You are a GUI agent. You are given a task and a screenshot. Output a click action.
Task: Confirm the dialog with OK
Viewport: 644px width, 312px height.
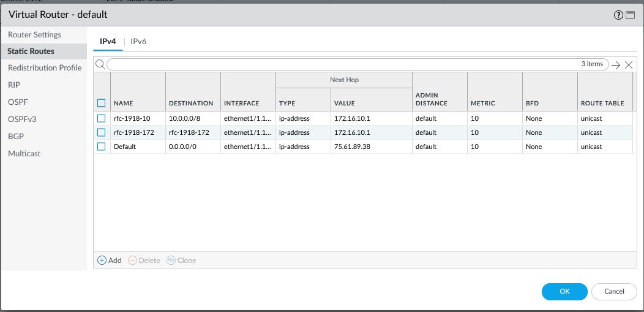point(564,291)
